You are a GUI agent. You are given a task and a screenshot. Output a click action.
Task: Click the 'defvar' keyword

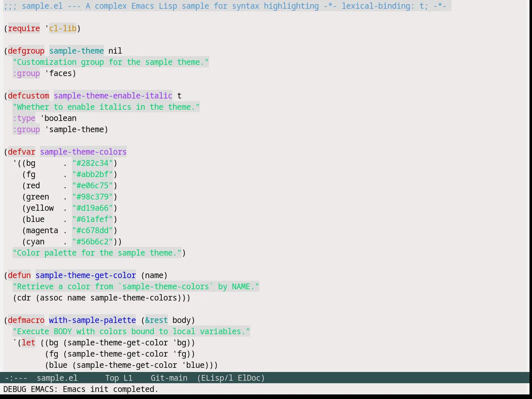click(22, 152)
